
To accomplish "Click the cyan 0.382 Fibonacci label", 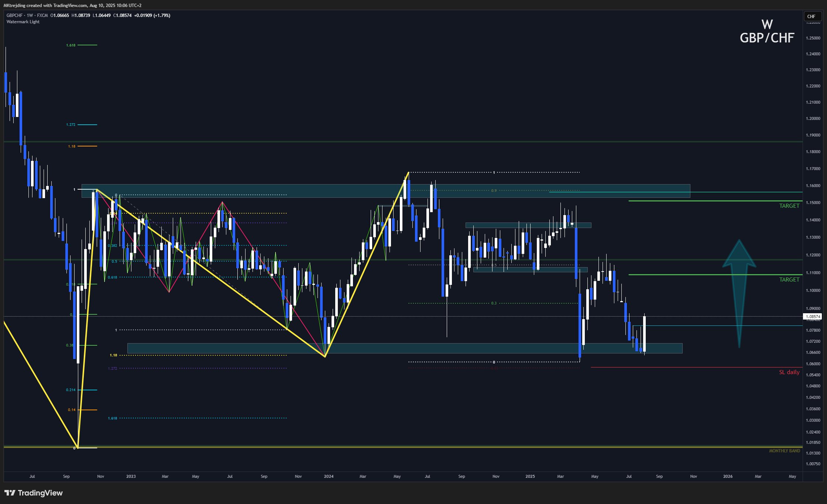I will (113, 246).
